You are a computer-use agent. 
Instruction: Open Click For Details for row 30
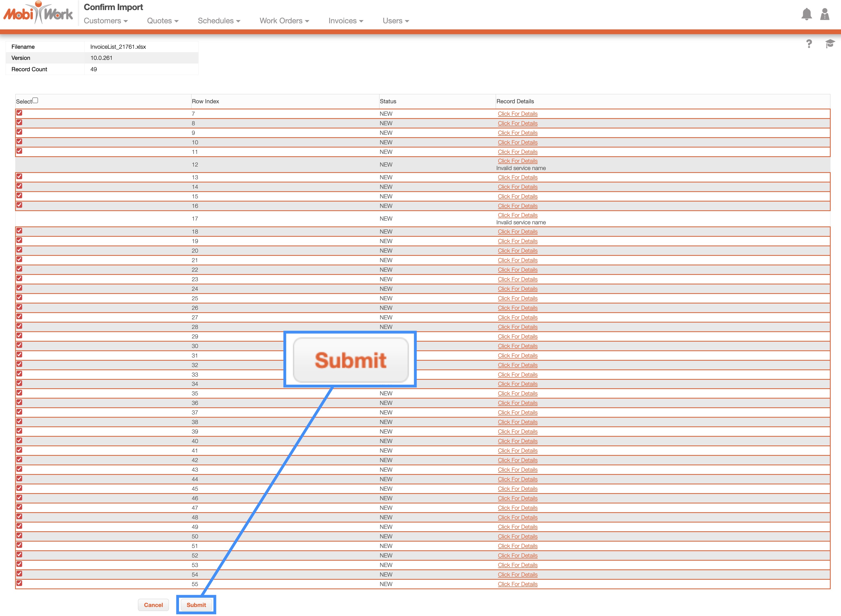517,346
